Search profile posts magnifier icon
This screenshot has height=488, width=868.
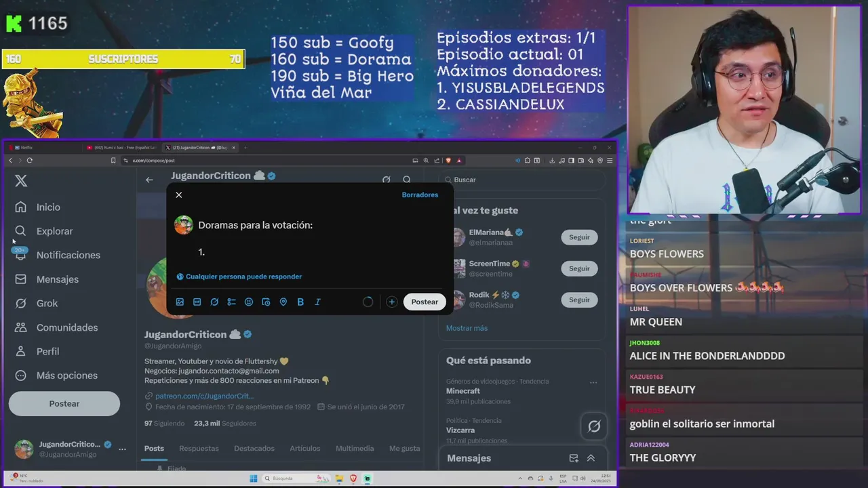[407, 180]
